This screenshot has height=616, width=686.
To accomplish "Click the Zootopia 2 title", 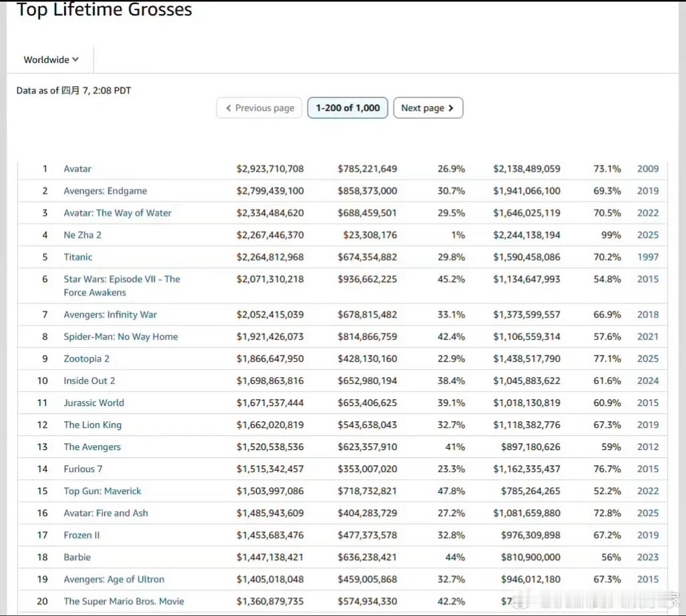I will click(87, 359).
